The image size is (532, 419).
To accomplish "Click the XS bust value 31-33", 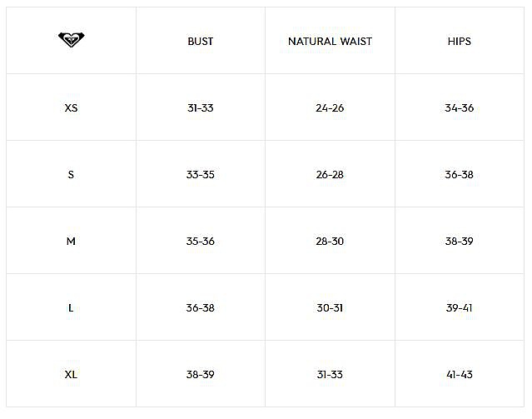I will (x=201, y=108).
